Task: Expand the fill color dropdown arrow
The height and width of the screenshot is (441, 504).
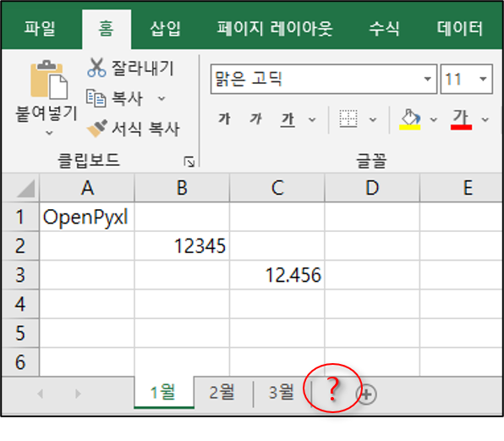Action: [x=434, y=119]
